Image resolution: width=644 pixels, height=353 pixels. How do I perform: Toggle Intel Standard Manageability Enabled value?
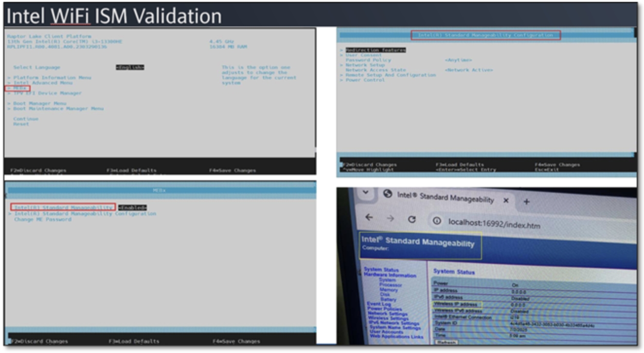click(132, 208)
